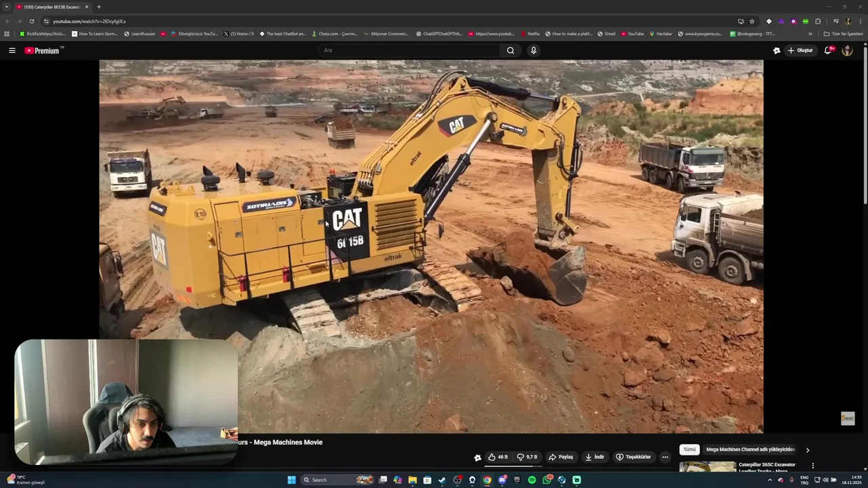Viewport: 868px width, 488px height.
Task: Download the video with İndir
Action: point(595,457)
